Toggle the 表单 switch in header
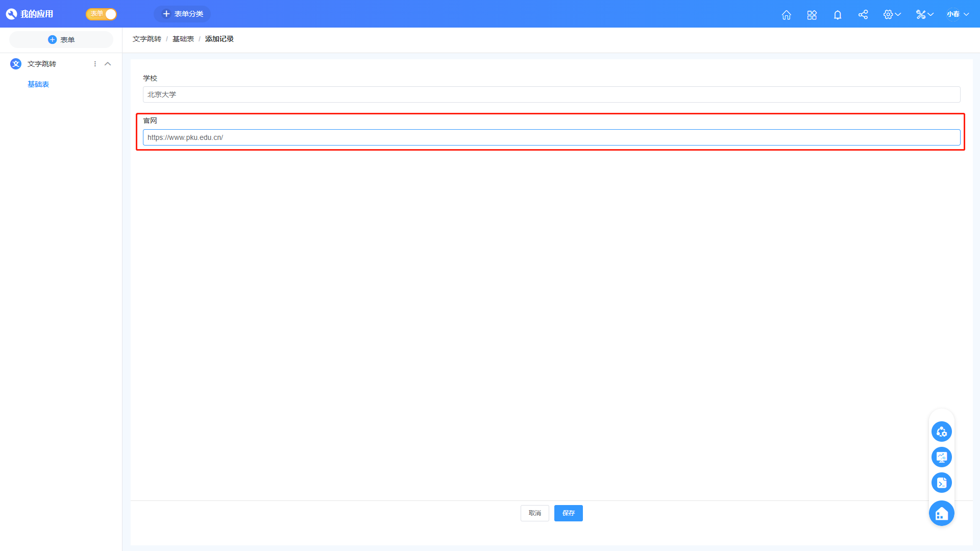The width and height of the screenshot is (980, 551). (101, 14)
